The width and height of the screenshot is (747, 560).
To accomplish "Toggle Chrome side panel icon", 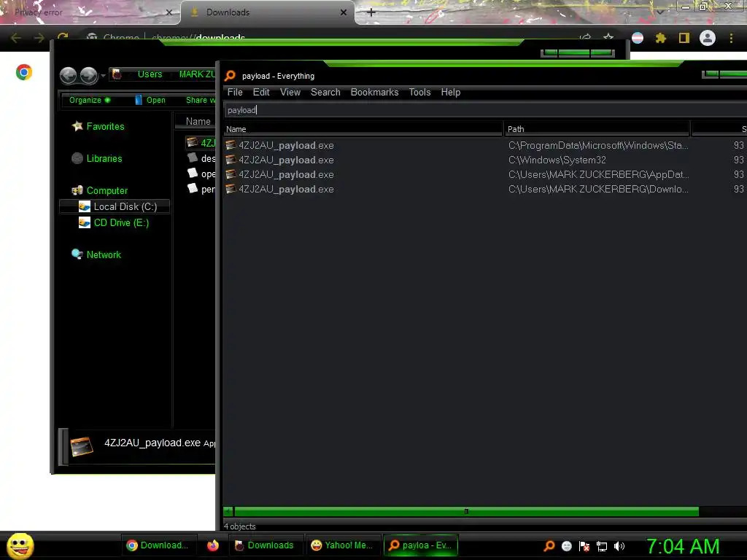I will click(x=684, y=38).
